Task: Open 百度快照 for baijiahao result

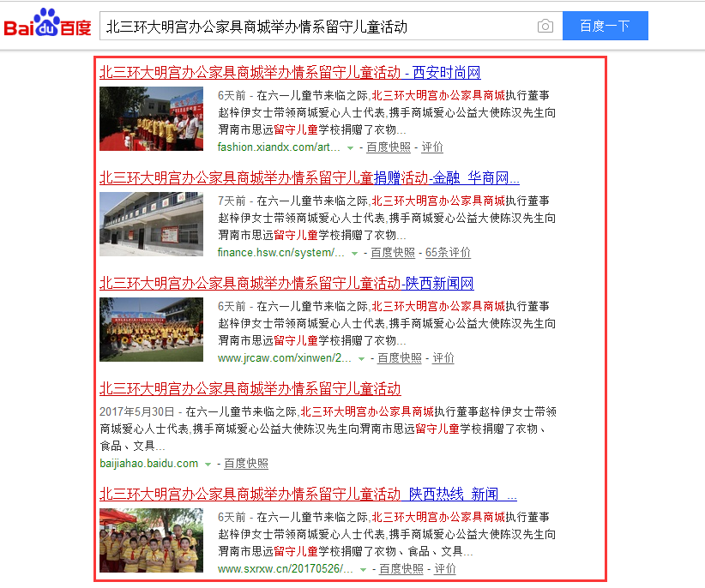Action: [246, 463]
